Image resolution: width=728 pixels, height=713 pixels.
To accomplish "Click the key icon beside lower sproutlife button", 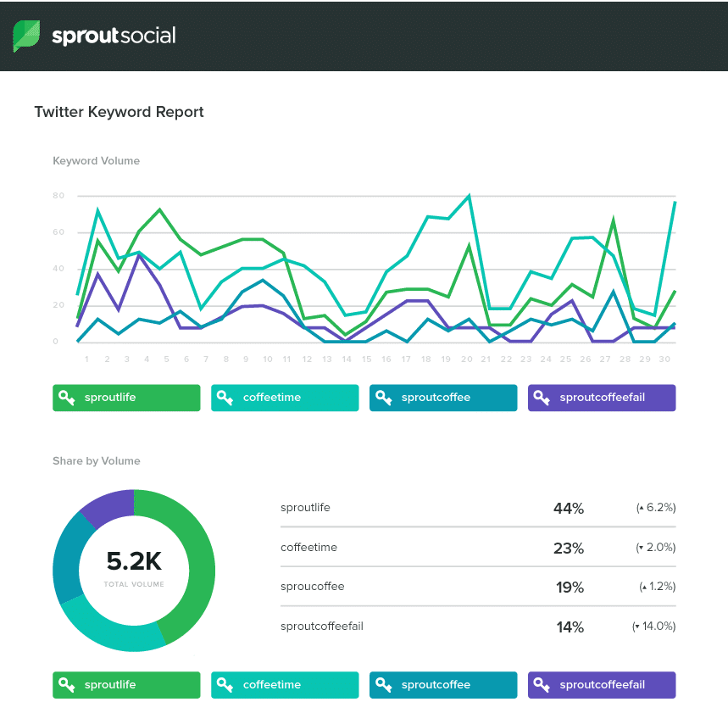I will point(67,685).
